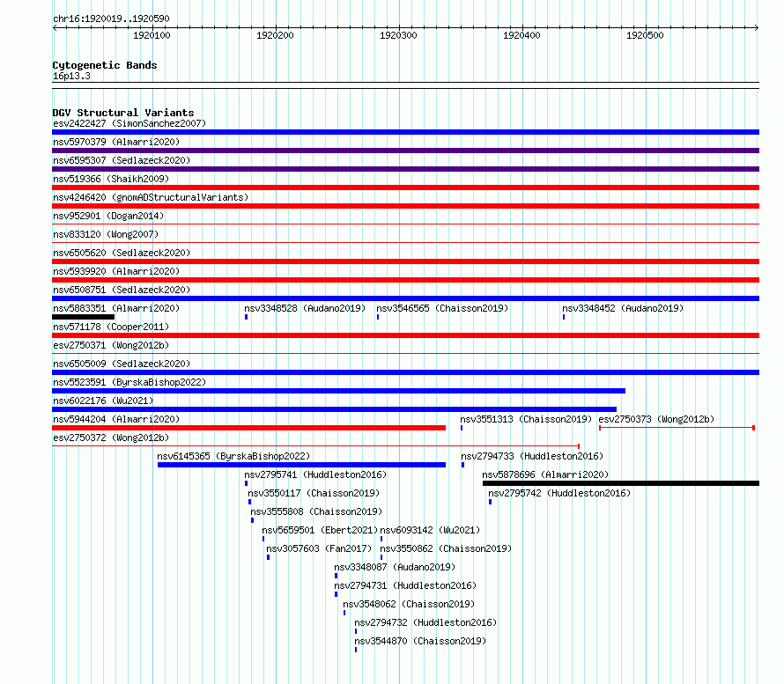
Task: Click nsv833120 (Wong2007) label
Action: coord(106,234)
